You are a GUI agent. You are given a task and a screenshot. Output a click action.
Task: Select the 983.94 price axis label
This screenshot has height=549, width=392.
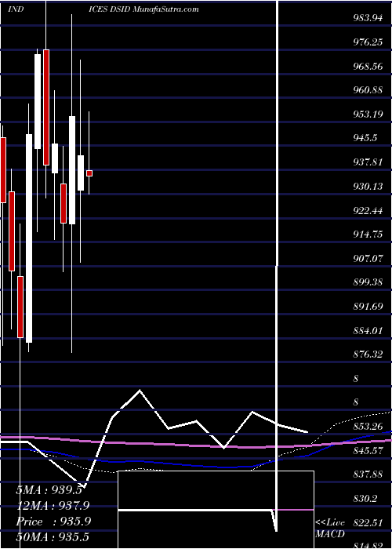[368, 19]
